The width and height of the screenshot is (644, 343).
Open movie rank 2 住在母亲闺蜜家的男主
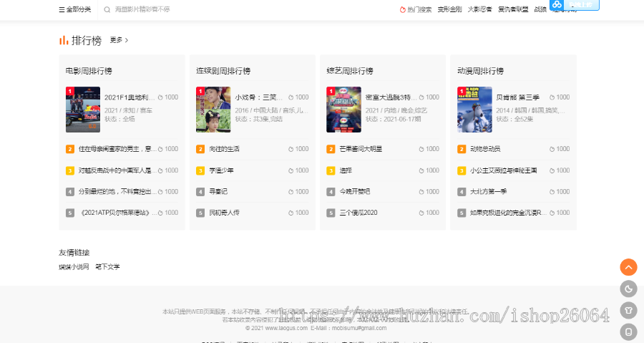[x=117, y=149]
